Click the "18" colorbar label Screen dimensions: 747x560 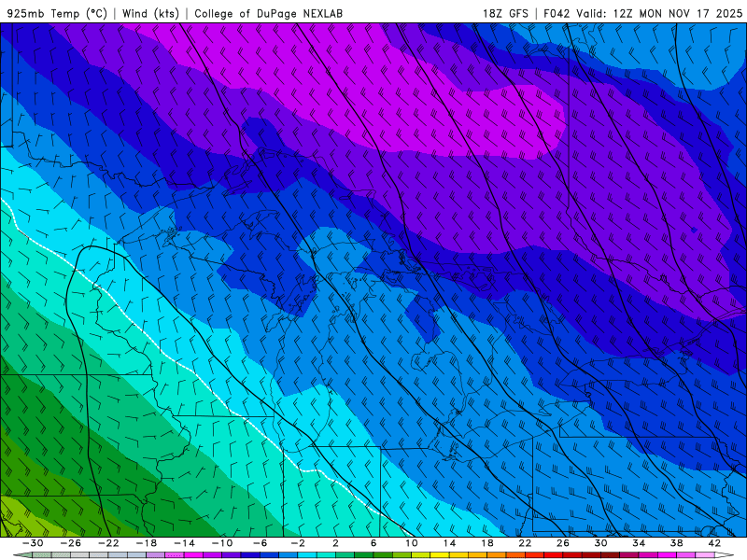coord(487,543)
